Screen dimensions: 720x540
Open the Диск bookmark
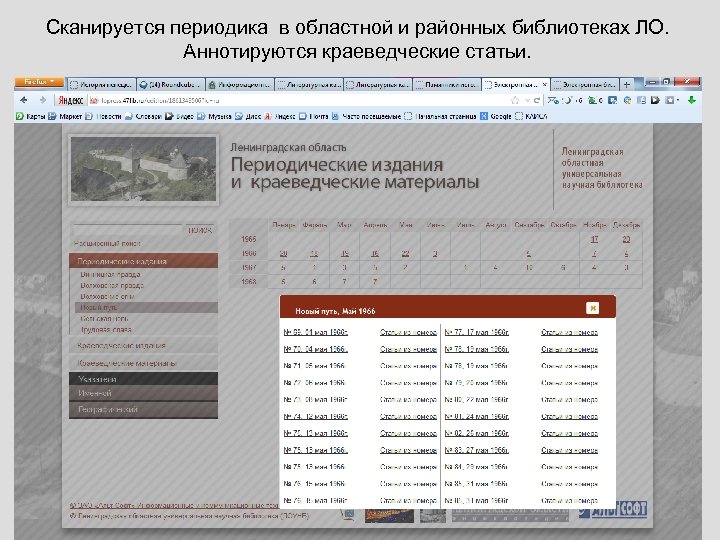248,116
